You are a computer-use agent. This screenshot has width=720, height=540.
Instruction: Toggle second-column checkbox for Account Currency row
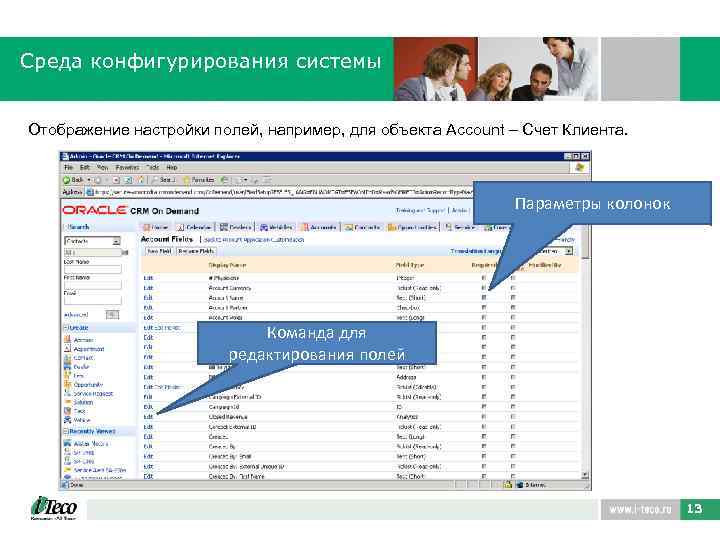click(513, 288)
